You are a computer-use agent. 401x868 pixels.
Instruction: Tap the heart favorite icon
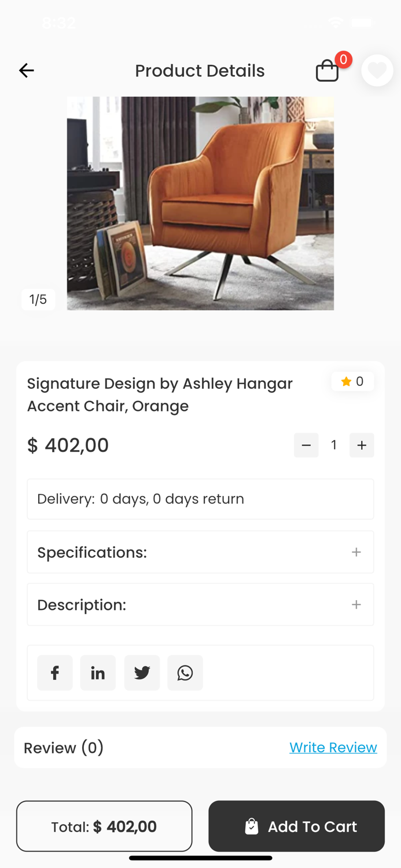click(x=377, y=70)
